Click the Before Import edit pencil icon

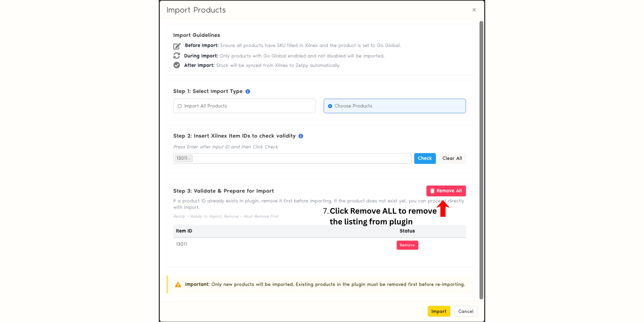(177, 46)
